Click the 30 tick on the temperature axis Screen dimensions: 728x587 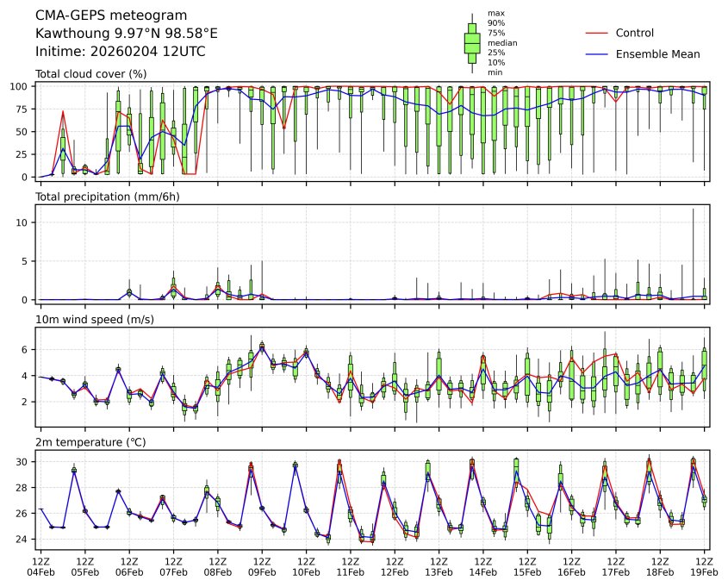27,462
